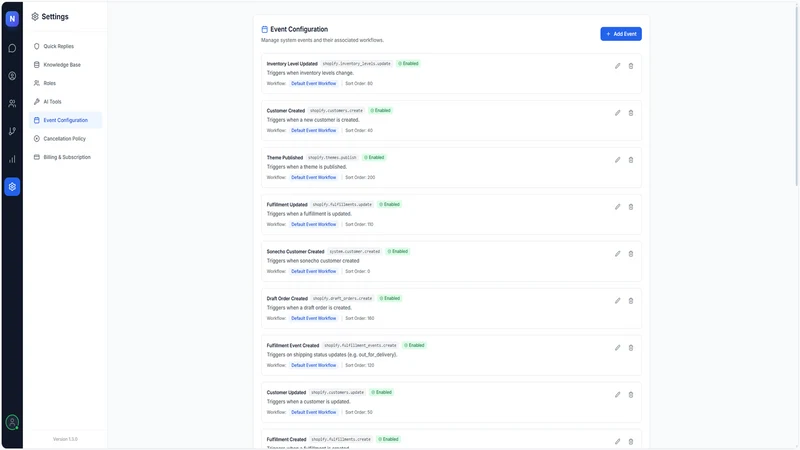Click the Enabled badge on Inventory Level Updated
Viewport: 800px width, 450px height.
point(408,64)
